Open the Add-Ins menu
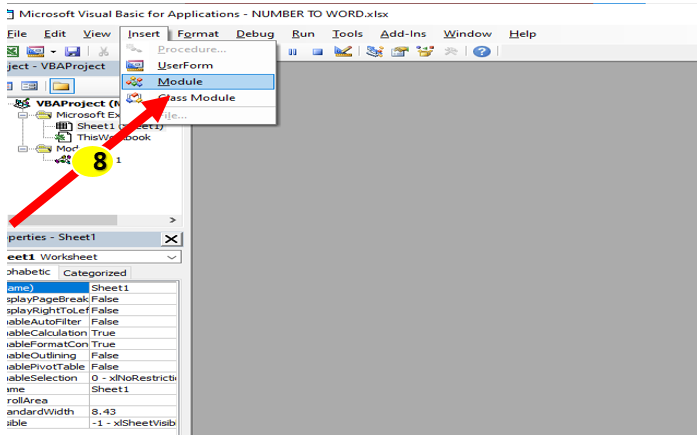The height and width of the screenshot is (445, 697). 403,34
